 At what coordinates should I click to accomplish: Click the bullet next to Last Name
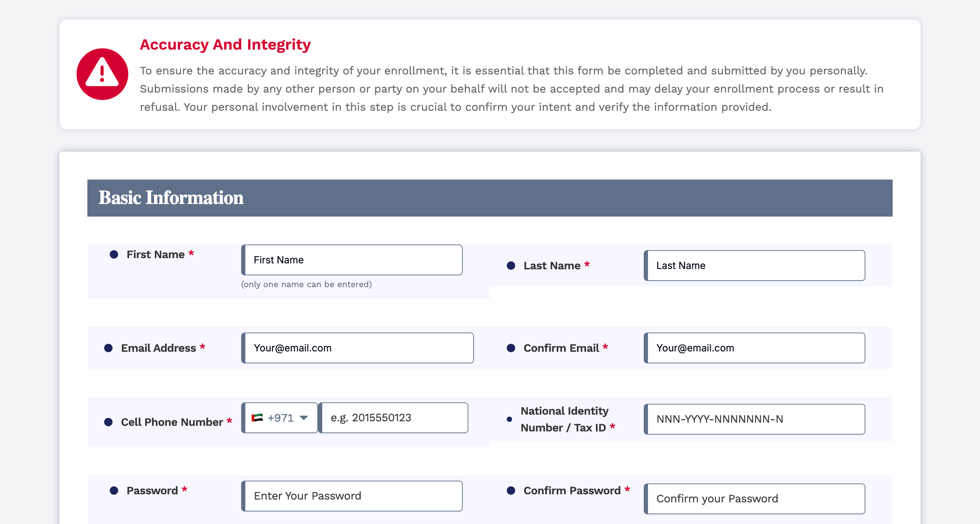(511, 265)
